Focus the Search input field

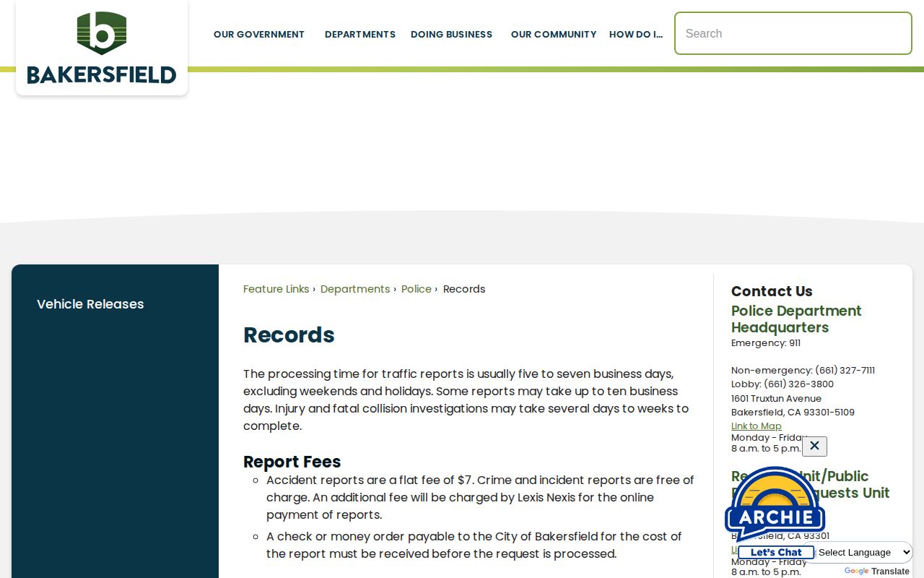(x=793, y=33)
